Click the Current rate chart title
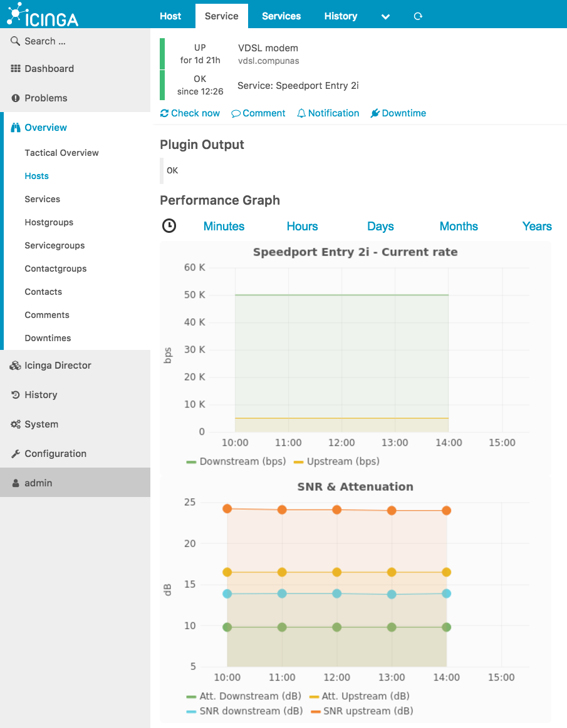This screenshot has width=567, height=728. [x=355, y=252]
